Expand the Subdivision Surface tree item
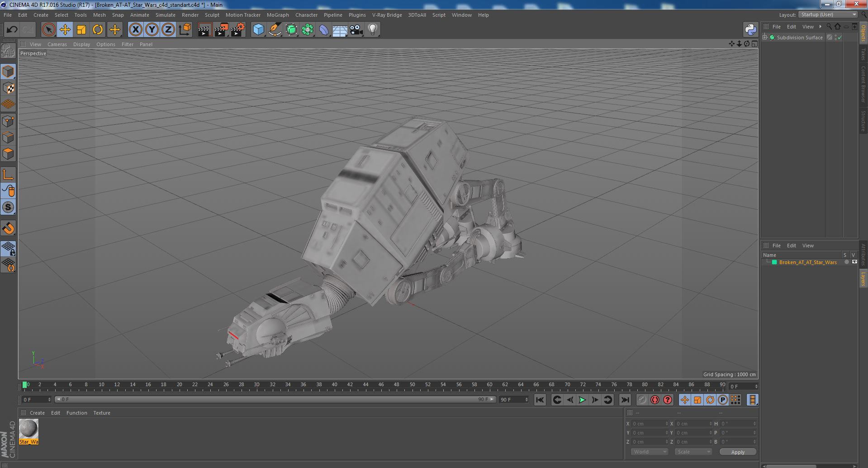This screenshot has height=468, width=868. 765,38
